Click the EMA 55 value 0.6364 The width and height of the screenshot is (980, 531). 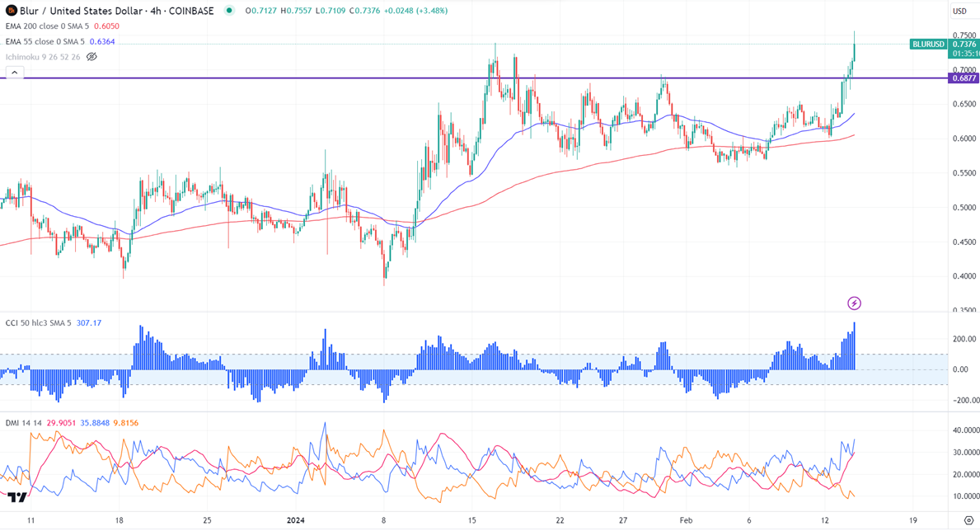point(102,42)
